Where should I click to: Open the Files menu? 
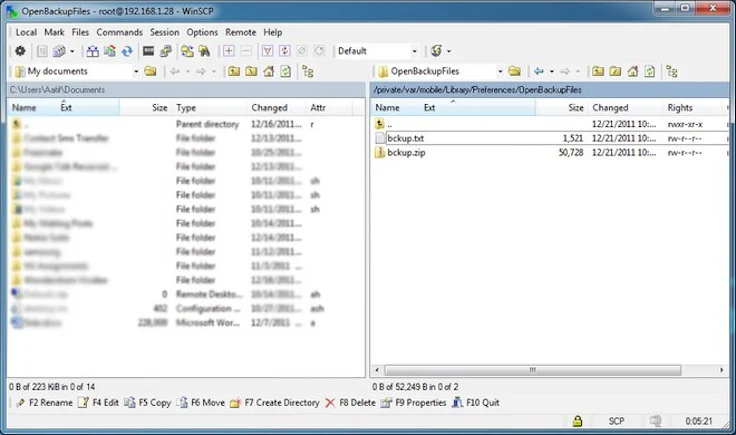80,32
